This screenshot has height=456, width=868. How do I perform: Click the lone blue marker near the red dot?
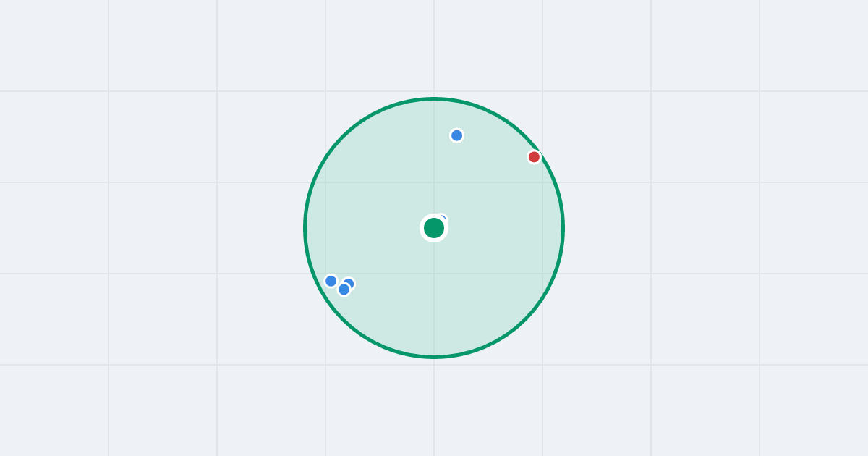(456, 135)
